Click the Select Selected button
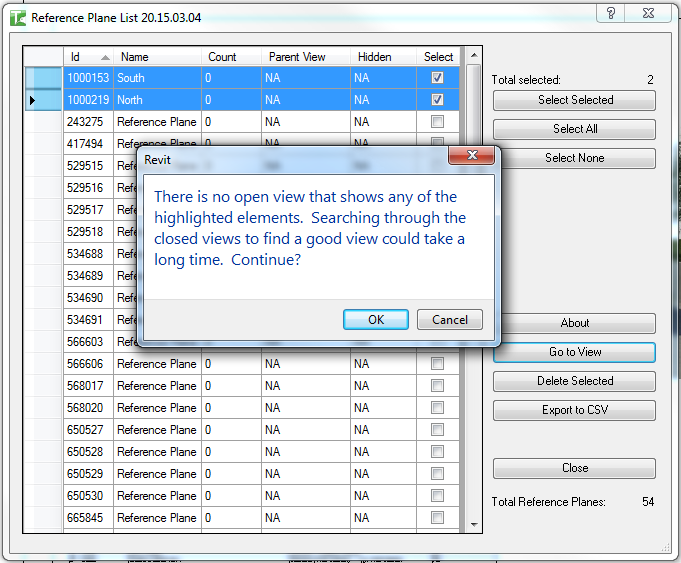 (574, 100)
